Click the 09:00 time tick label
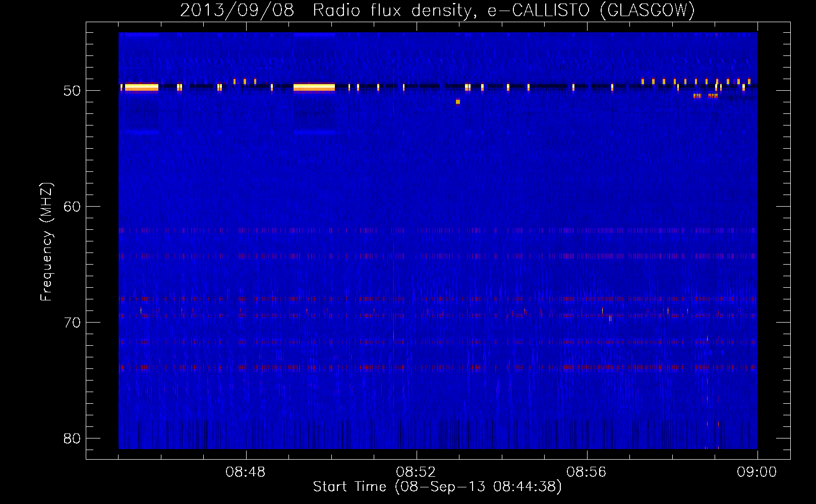The height and width of the screenshot is (504, 816). pyautogui.click(x=757, y=472)
